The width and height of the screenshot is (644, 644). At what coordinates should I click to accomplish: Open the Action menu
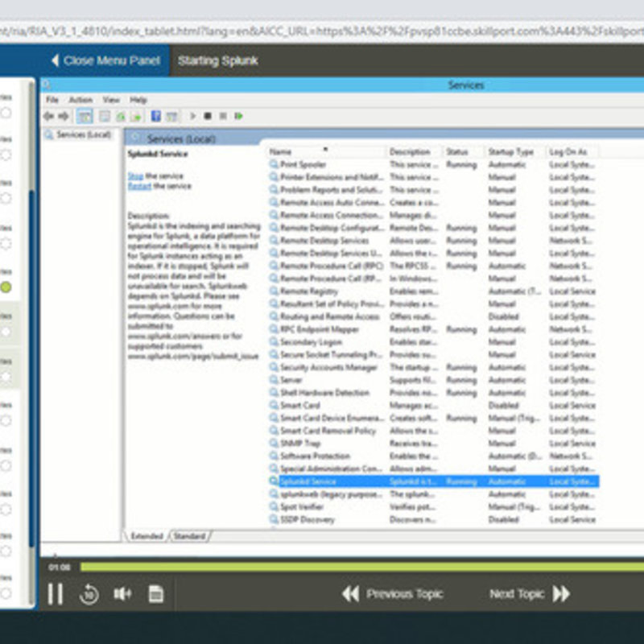[80, 100]
